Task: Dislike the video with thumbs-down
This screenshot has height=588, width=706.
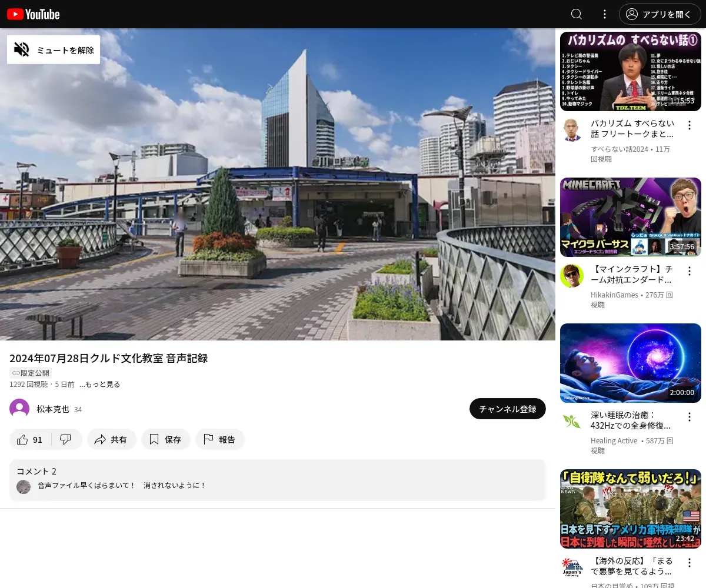Action: tap(66, 439)
